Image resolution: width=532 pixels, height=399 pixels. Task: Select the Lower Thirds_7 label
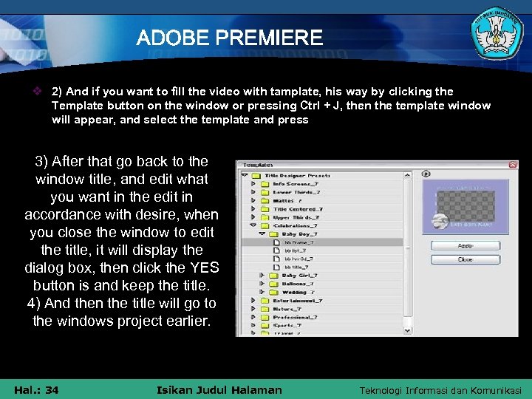click(x=296, y=192)
